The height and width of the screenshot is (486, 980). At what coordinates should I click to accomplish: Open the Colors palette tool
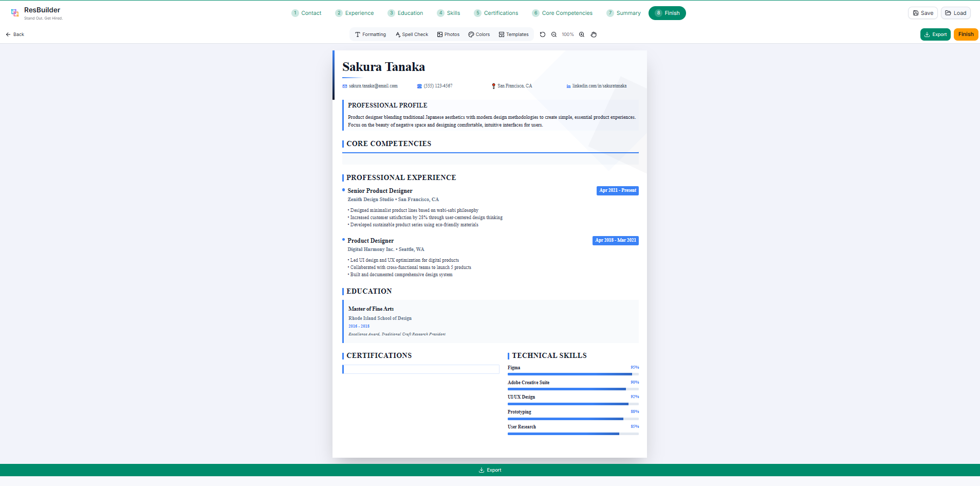[x=479, y=34]
